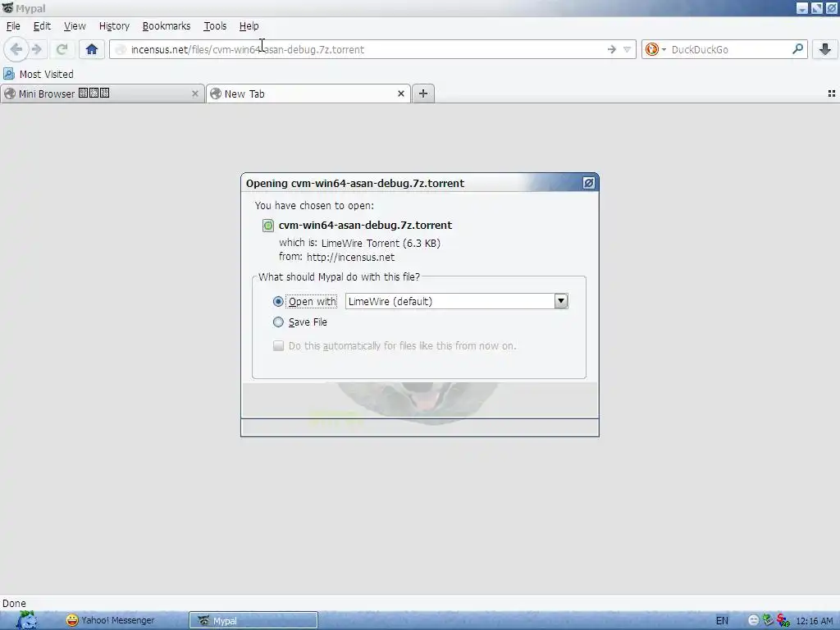Switch to the Mini Browser tab
This screenshot has width=840, height=630.
pyautogui.click(x=103, y=94)
